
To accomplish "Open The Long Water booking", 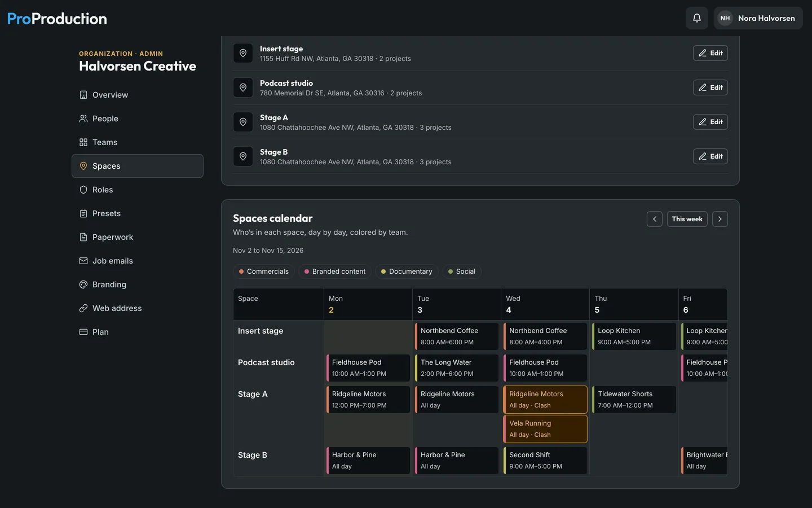I will pyautogui.click(x=457, y=368).
